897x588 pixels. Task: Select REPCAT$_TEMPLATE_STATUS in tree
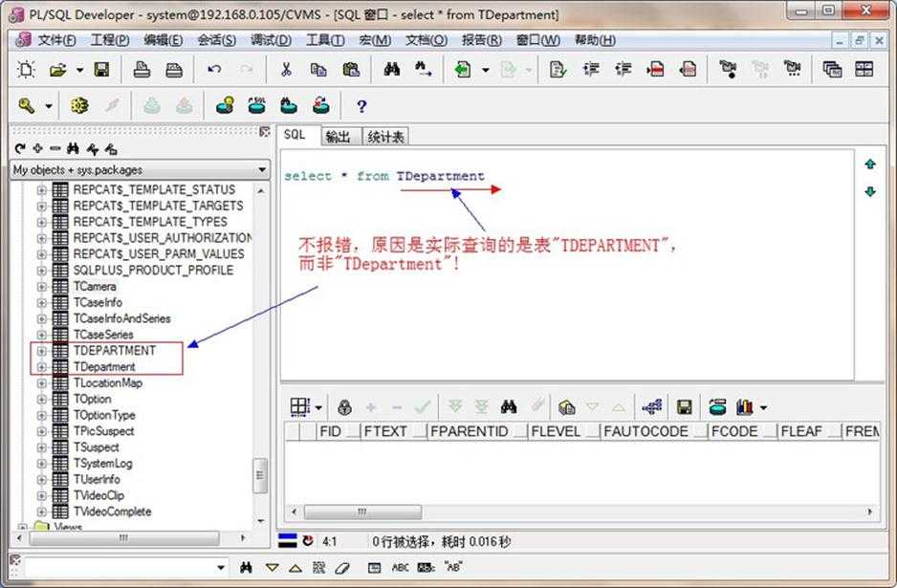pyautogui.click(x=154, y=190)
